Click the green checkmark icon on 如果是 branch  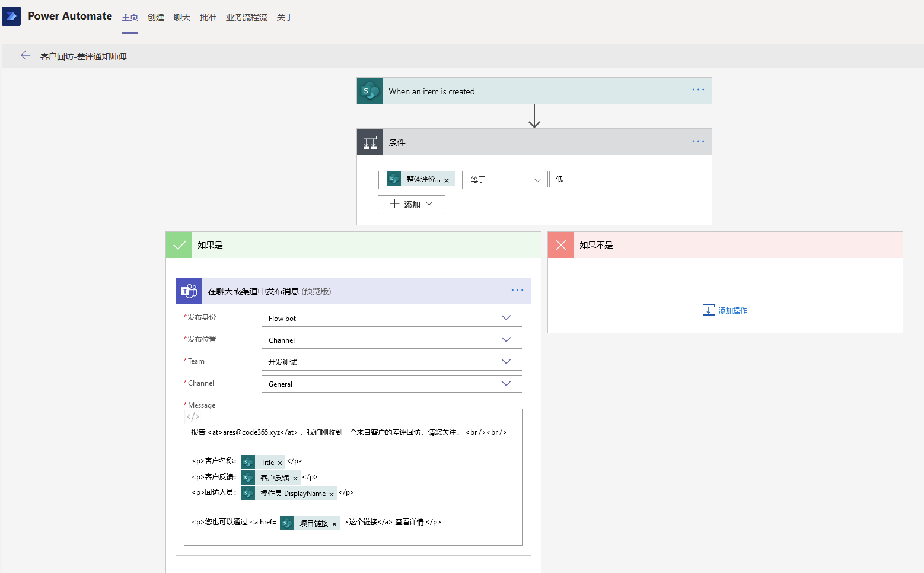pos(179,244)
